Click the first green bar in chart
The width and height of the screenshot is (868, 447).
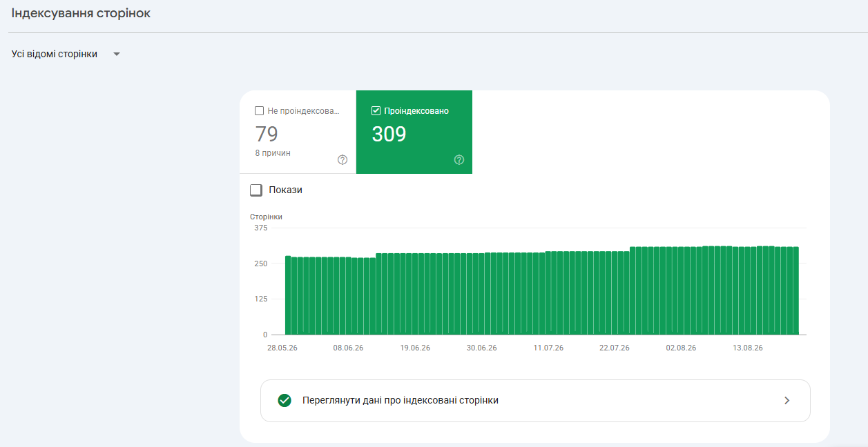tap(288, 295)
